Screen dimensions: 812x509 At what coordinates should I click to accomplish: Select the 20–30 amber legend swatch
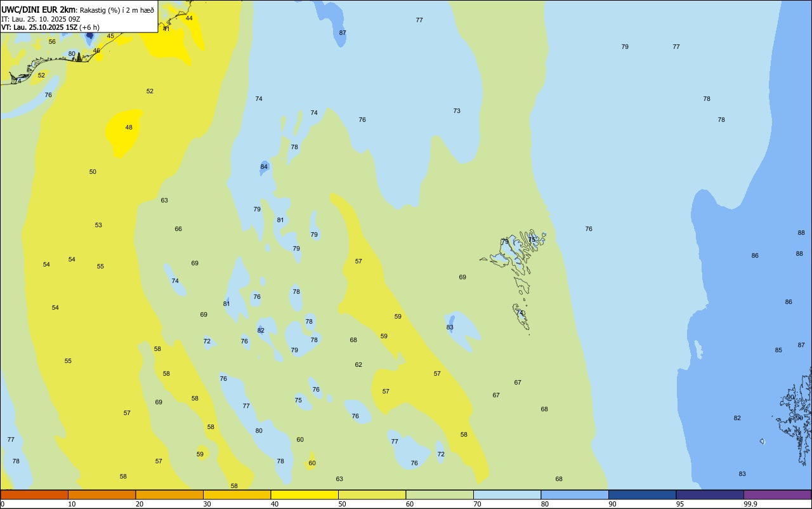click(x=169, y=494)
